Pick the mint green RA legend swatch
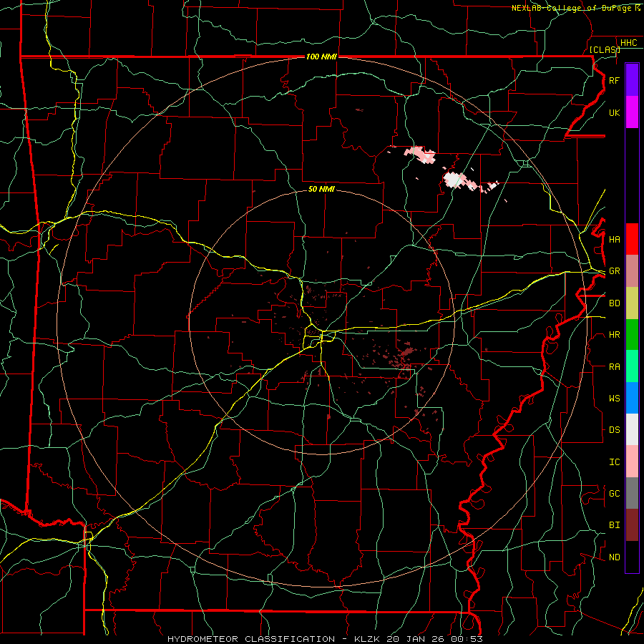 632,366
